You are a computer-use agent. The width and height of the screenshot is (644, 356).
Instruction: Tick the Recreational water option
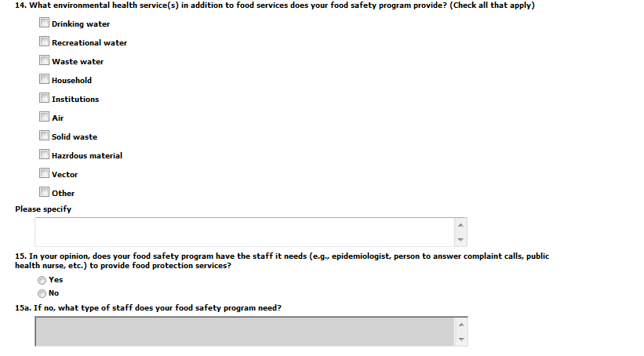pos(44,42)
